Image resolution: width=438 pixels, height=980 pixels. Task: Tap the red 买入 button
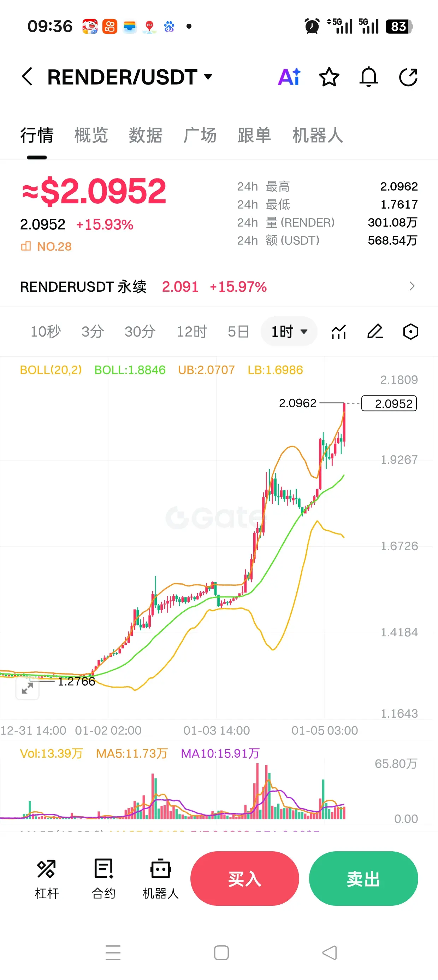click(x=244, y=879)
